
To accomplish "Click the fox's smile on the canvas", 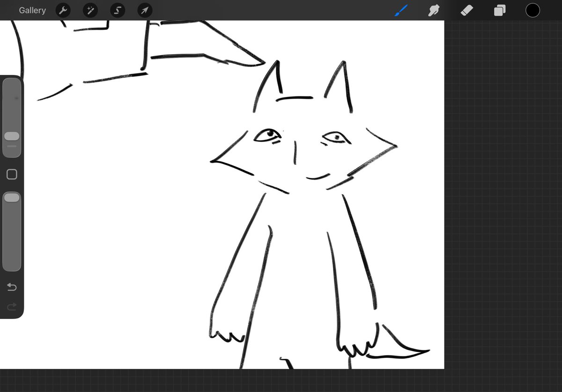I will 318,176.
